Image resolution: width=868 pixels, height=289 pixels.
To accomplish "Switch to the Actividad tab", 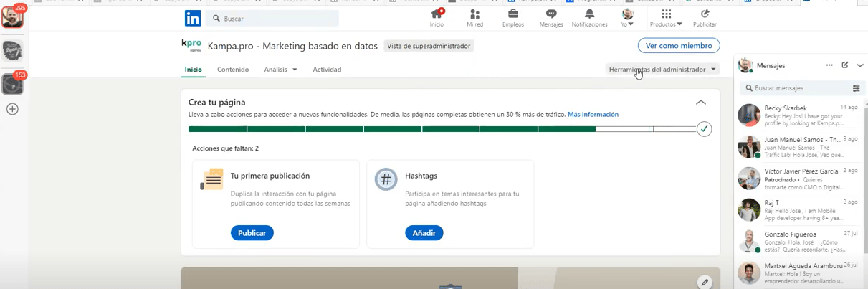I will [327, 70].
